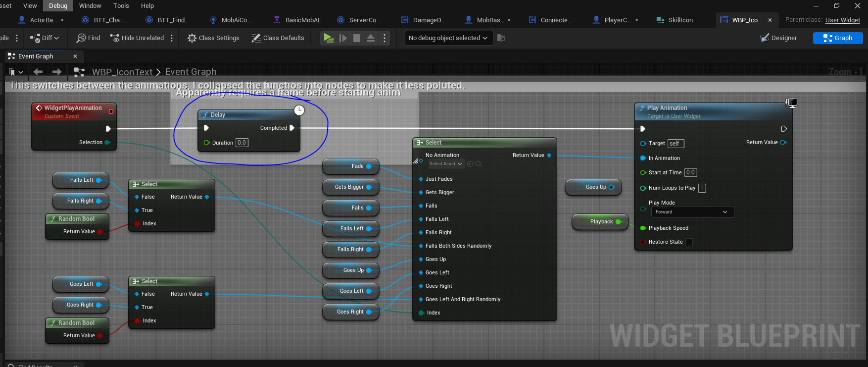
Task: Open Class Defaults
Action: (x=278, y=38)
